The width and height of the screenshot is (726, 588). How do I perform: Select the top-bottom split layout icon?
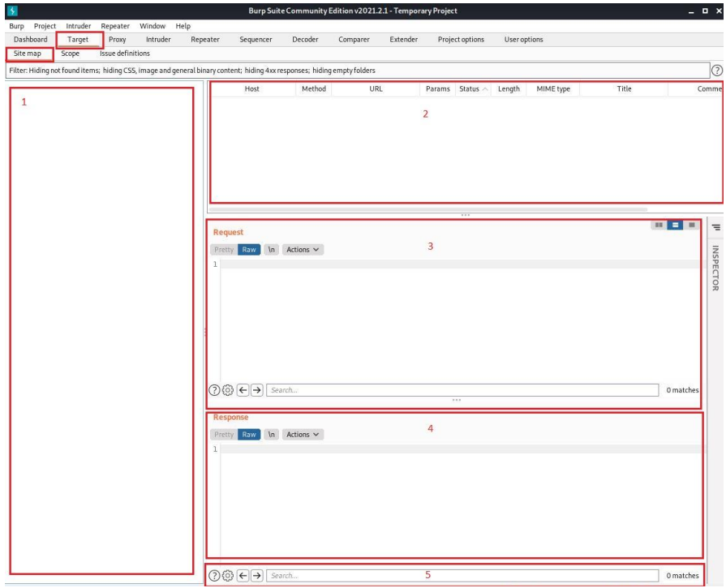[675, 225]
